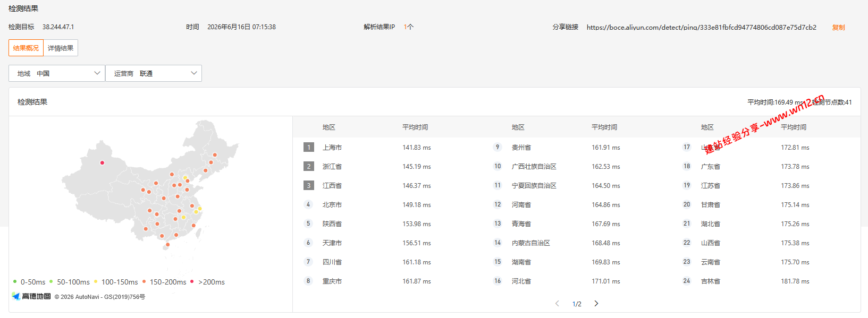The image size is (868, 318).
Task: Click the 181.78 ms value
Action: (795, 281)
